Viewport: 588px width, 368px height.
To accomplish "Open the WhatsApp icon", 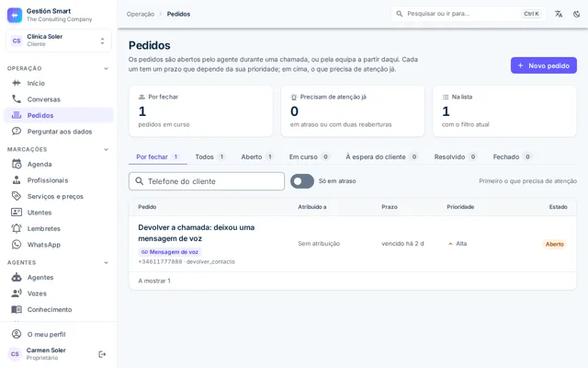I will 17,245.
